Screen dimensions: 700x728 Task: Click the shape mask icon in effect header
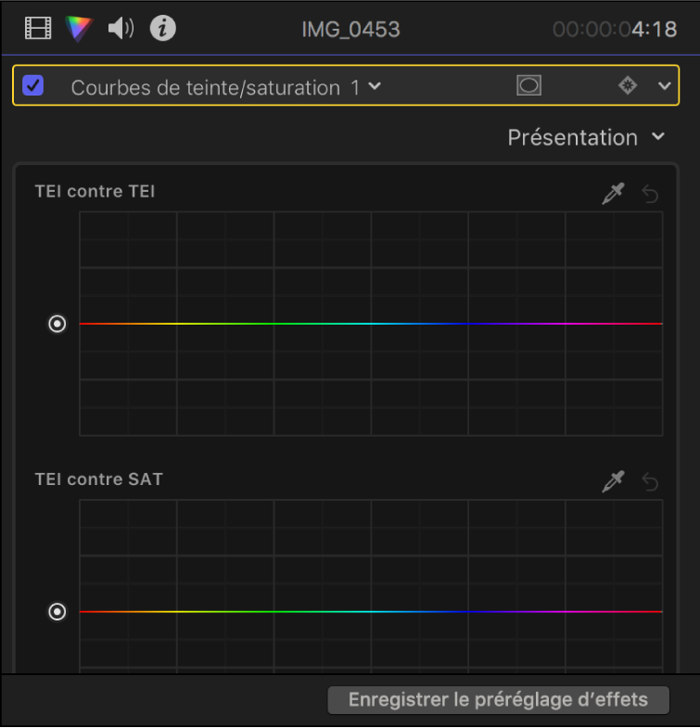pyautogui.click(x=528, y=86)
